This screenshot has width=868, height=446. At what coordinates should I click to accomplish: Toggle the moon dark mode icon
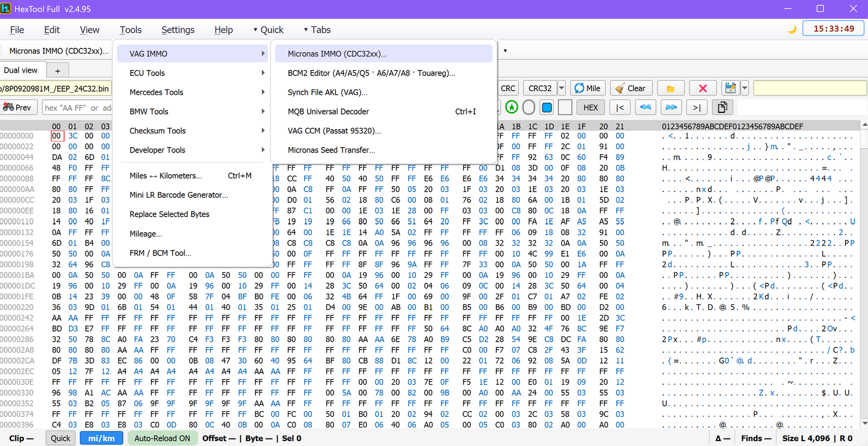point(792,29)
